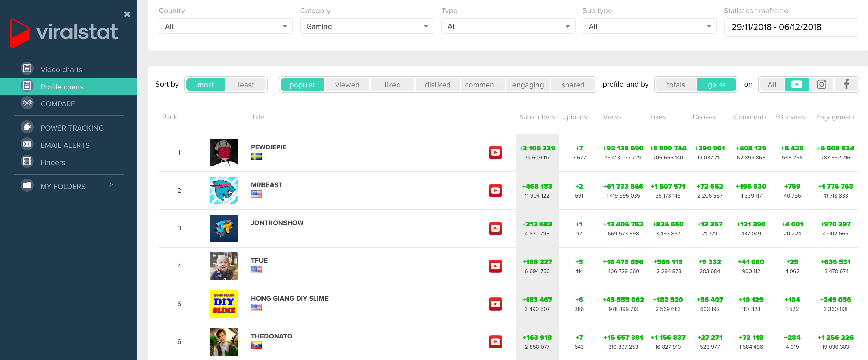This screenshot has height=360, width=868.
Task: Click the YouTube icon in PewDiePie's row
Action: coord(496,153)
